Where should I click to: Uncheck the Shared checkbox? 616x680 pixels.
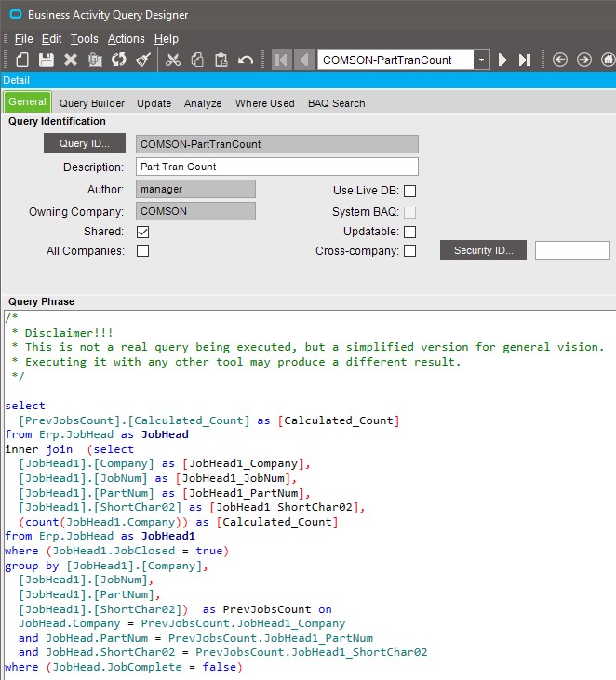pos(143,232)
